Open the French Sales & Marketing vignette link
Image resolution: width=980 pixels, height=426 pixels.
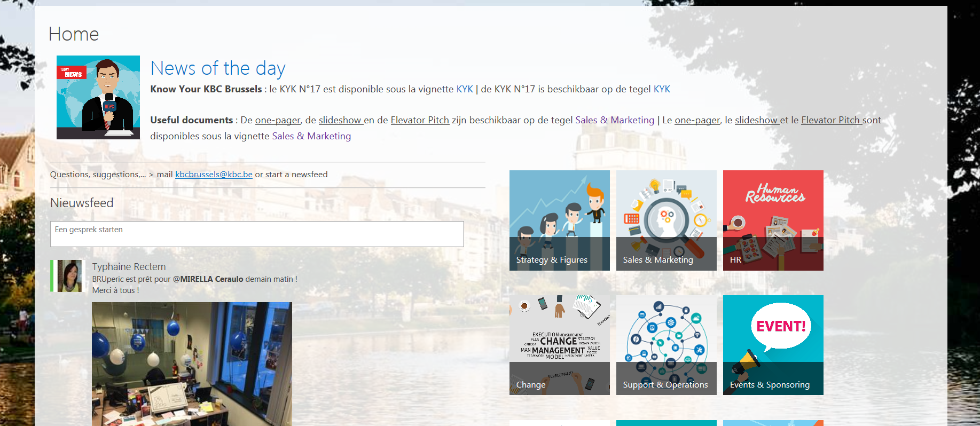(x=311, y=136)
